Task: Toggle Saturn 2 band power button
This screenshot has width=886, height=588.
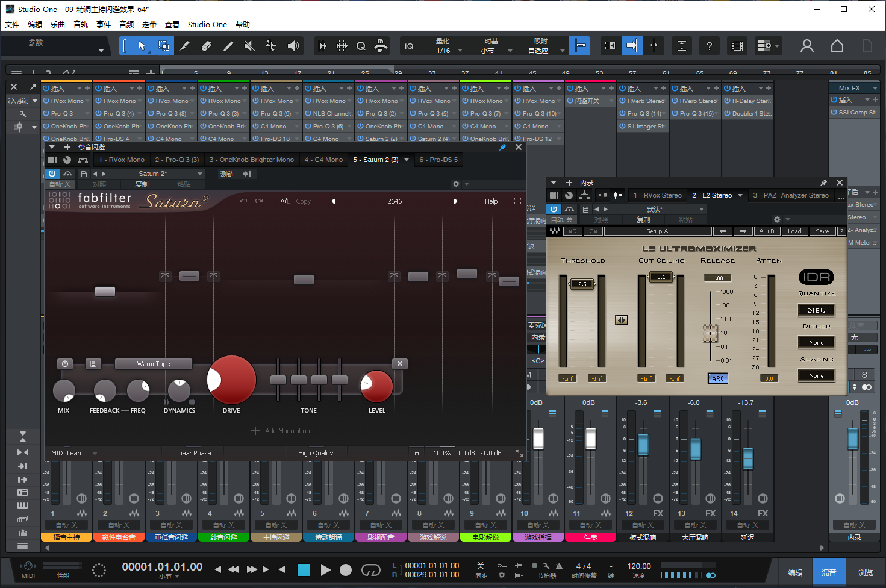Action: (65, 364)
